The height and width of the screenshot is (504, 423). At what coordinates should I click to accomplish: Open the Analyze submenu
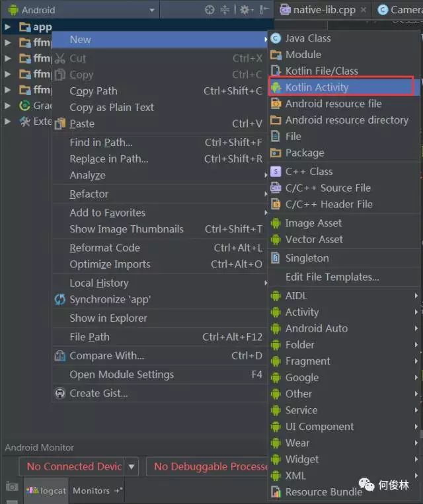160,175
